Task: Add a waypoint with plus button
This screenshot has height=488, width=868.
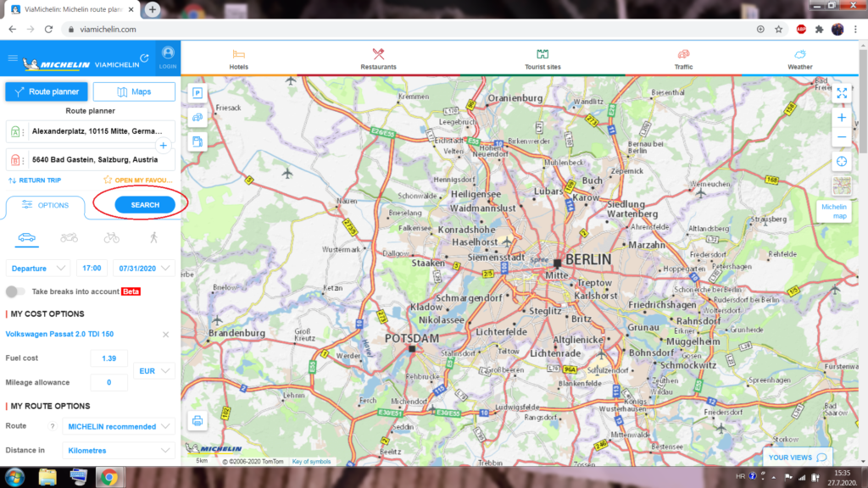Action: (164, 146)
